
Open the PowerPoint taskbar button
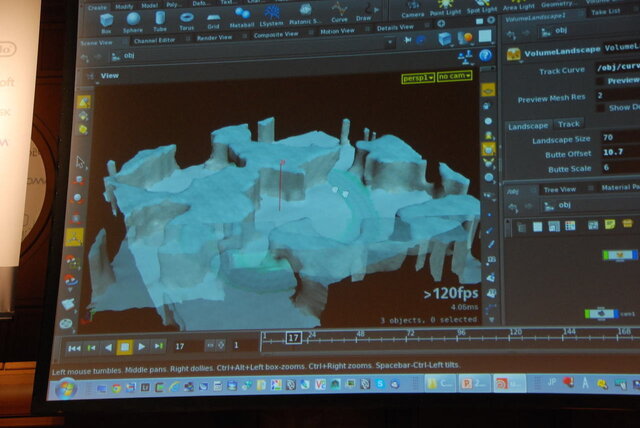point(474,384)
